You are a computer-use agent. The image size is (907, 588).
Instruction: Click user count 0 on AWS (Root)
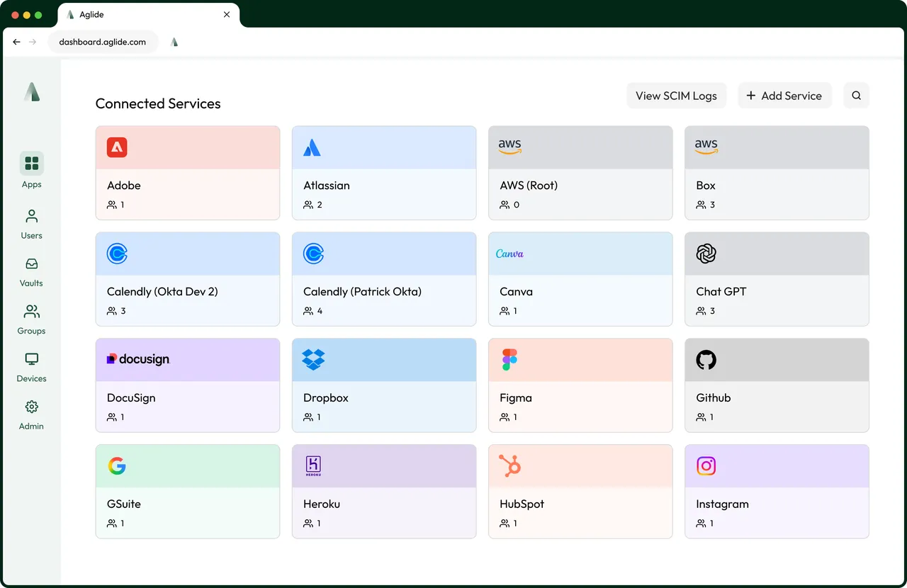(516, 205)
